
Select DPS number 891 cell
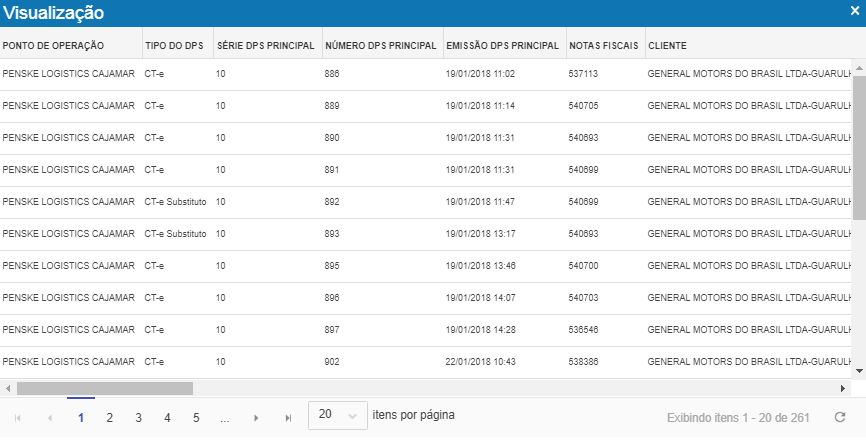pyautogui.click(x=332, y=169)
